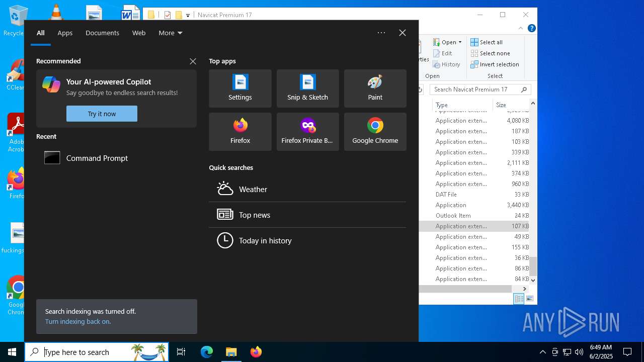Click Explorer vertical scrollbar down arrow

click(x=533, y=280)
